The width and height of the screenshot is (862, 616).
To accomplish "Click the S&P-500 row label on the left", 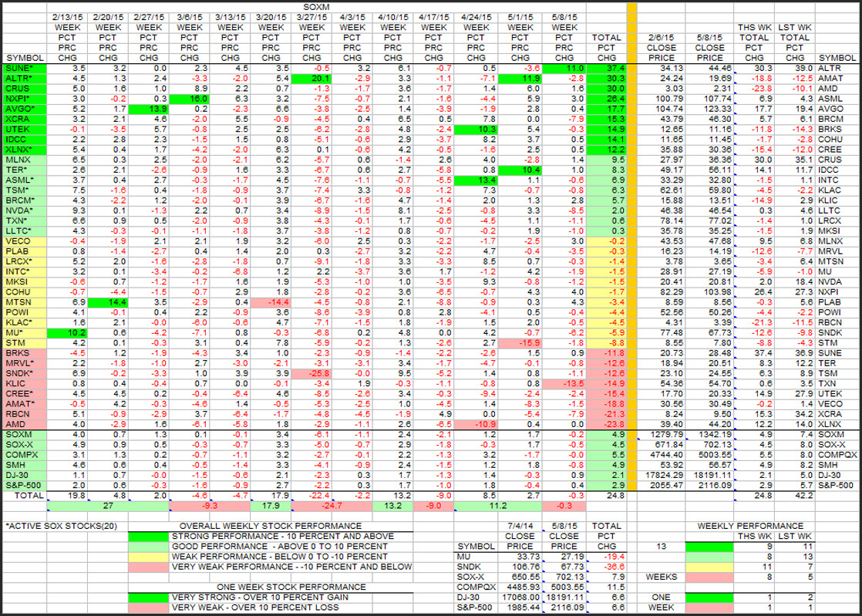I will (25, 485).
